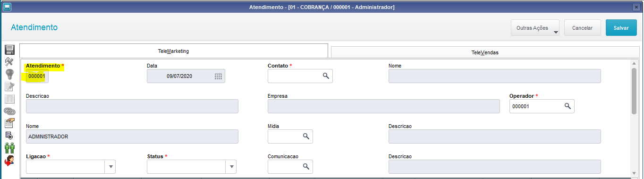644x179 pixels.
Task: Click the scrollbar down arrow
Action: [x=634, y=174]
